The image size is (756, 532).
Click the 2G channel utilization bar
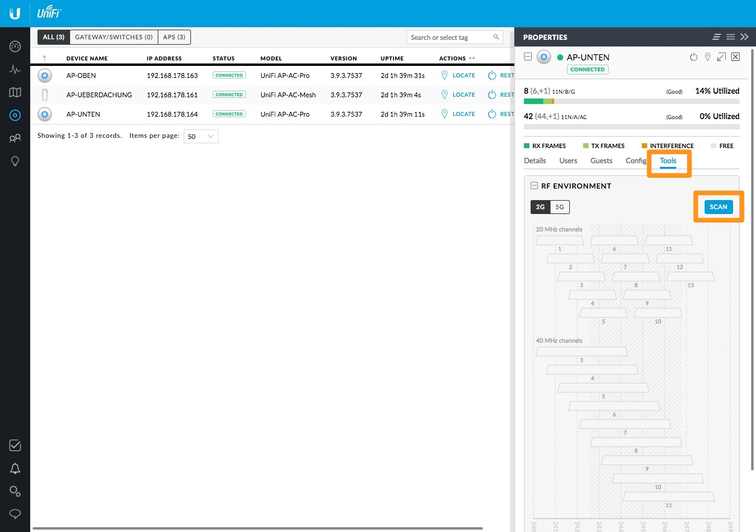click(632, 101)
